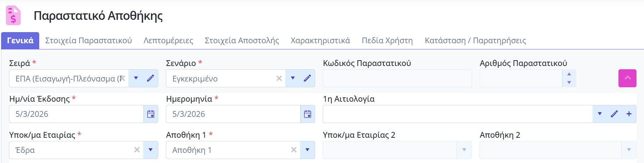The image size is (644, 163).
Task: Expand the Σενάριο dropdown list
Action: [293, 78]
